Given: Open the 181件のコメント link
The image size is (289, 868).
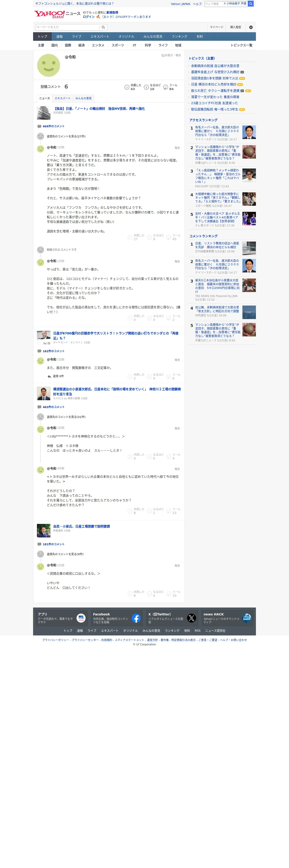Looking at the screenshot, I should (x=54, y=544).
